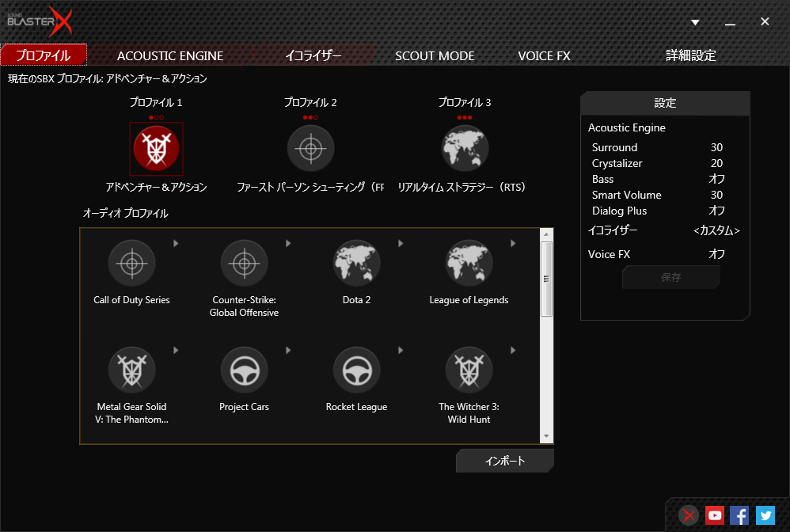Click the Acoustic Engine heading in settings

coord(627,127)
